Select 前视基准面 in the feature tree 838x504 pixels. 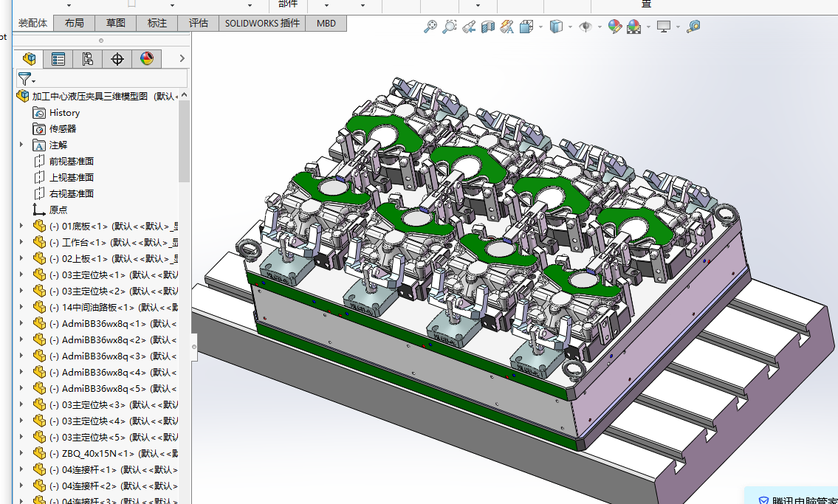coord(71,161)
